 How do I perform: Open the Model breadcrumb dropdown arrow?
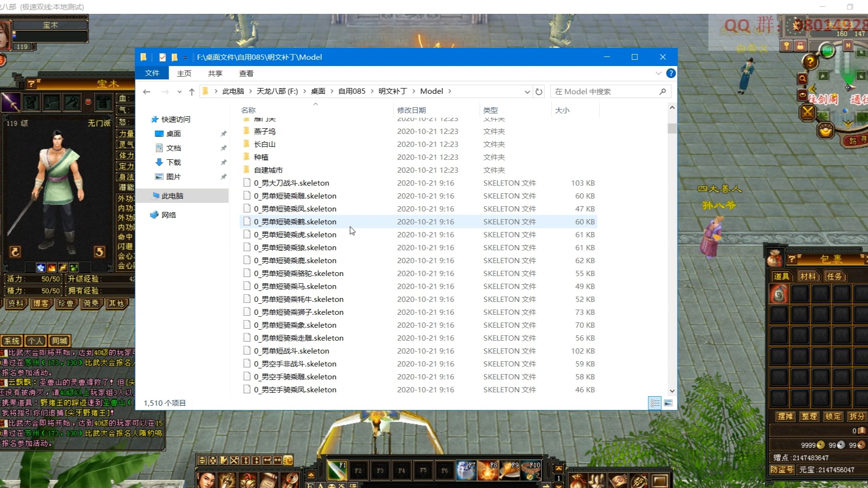pos(450,91)
